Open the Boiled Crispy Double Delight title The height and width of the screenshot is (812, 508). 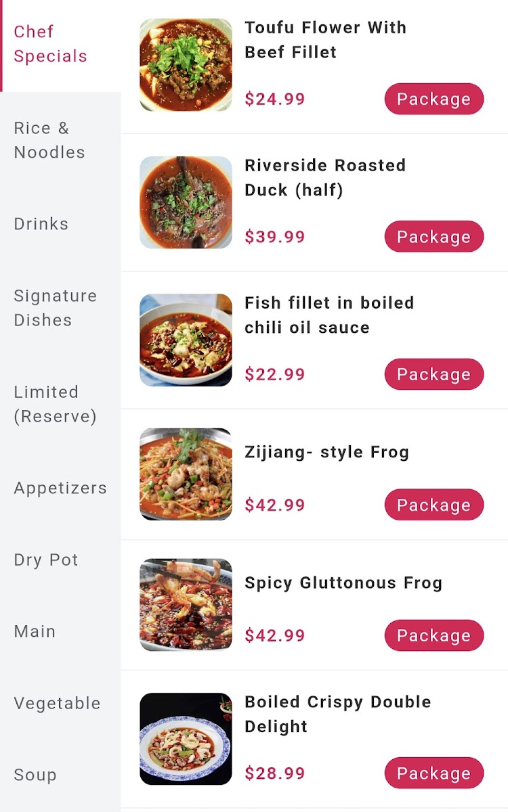pyautogui.click(x=338, y=714)
